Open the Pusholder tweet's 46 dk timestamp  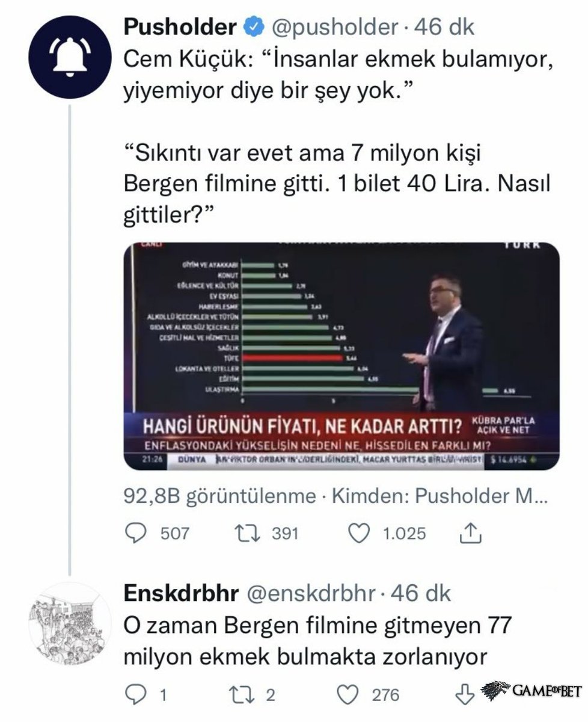coord(448,27)
